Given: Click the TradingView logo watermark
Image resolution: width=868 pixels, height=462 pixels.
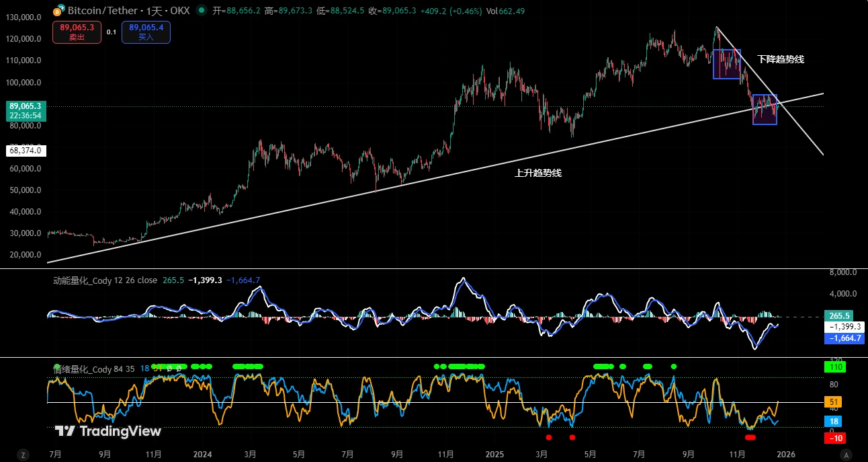Looking at the screenshot, I should (107, 431).
